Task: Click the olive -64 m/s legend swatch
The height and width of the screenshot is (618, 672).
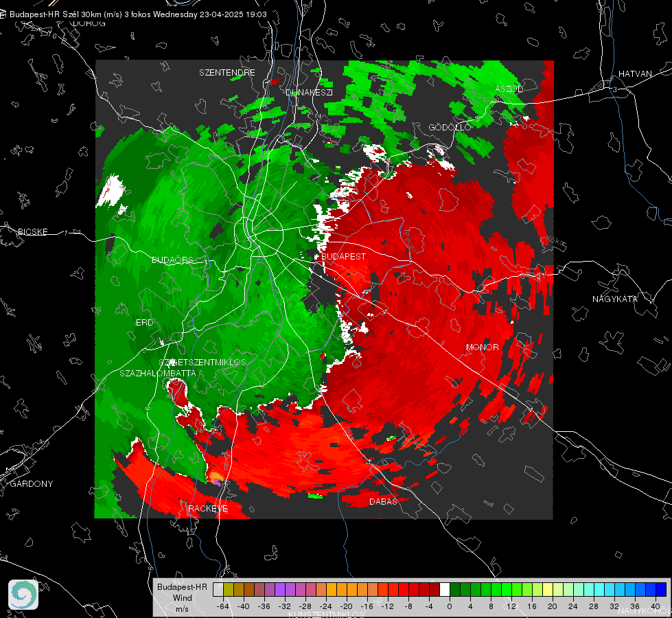Action: click(x=229, y=590)
